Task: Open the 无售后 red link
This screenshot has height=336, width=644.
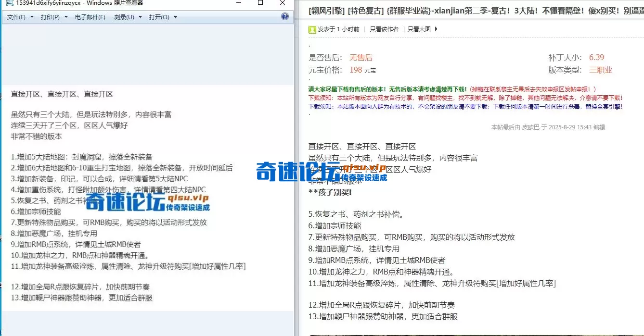Action: (361, 57)
